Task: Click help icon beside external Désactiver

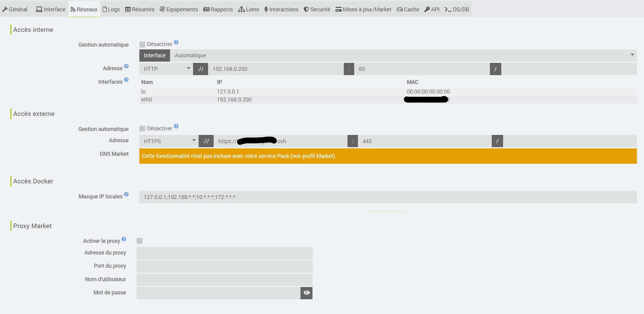Action: click(x=176, y=126)
